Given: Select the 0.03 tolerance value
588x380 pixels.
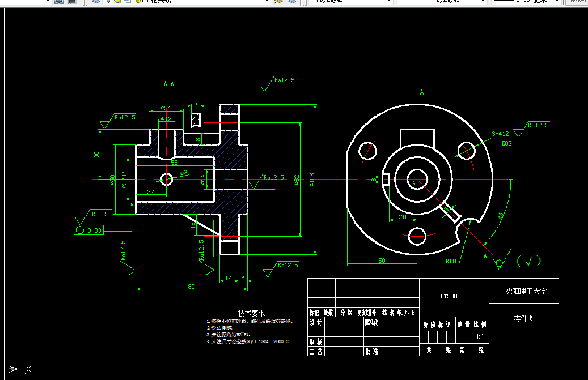Looking at the screenshot, I should pyautogui.click(x=95, y=230).
